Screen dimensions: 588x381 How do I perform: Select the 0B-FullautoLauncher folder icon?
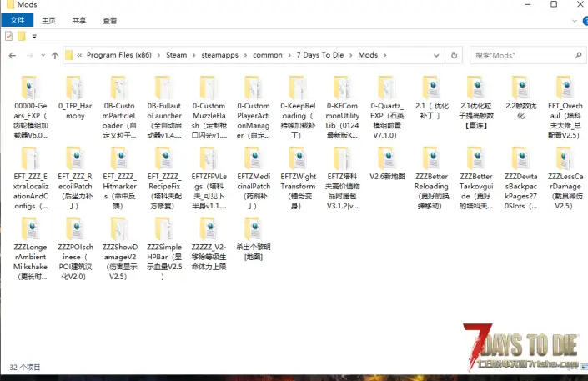pos(164,88)
